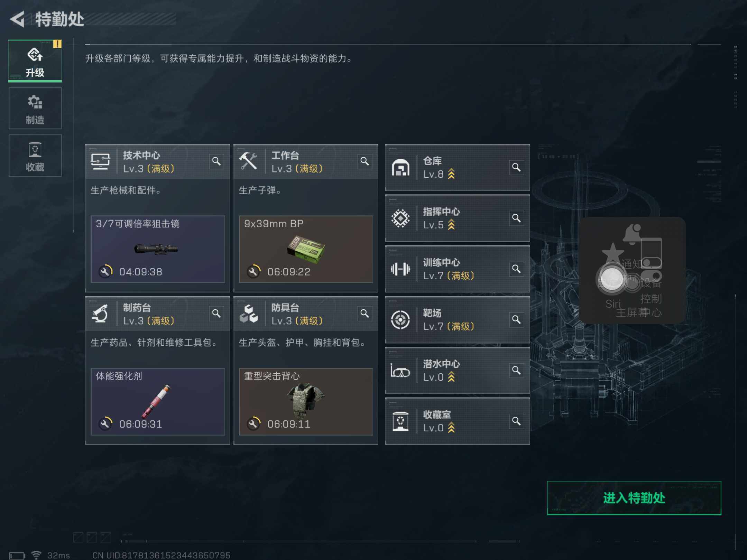Click the 指挥中心 magnifier icon
747x560 pixels.
pos(516,218)
